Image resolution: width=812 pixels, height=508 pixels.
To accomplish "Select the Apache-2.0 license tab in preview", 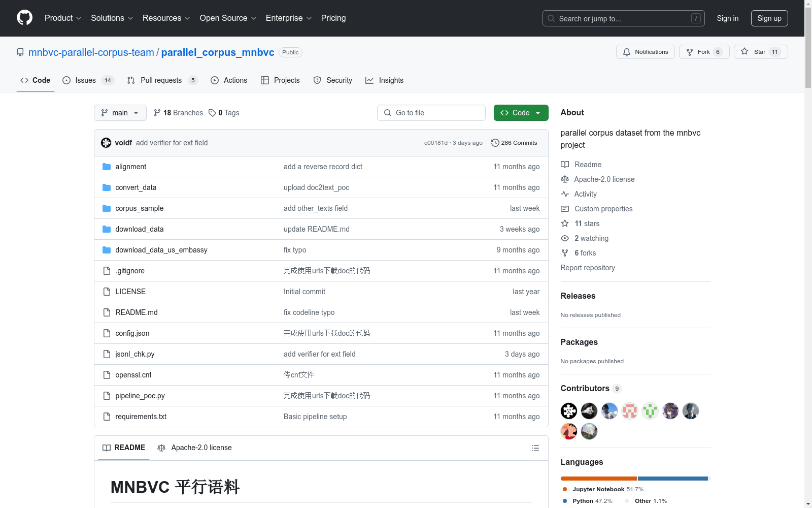I will coord(195,448).
